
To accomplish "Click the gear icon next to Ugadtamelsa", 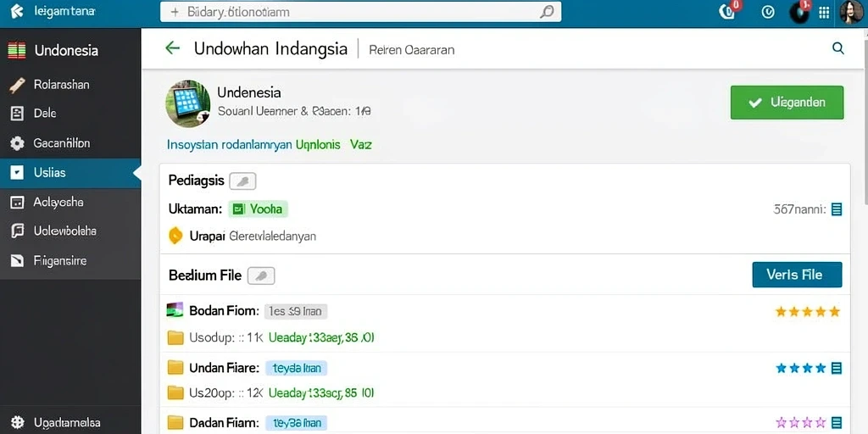I will click(17, 422).
